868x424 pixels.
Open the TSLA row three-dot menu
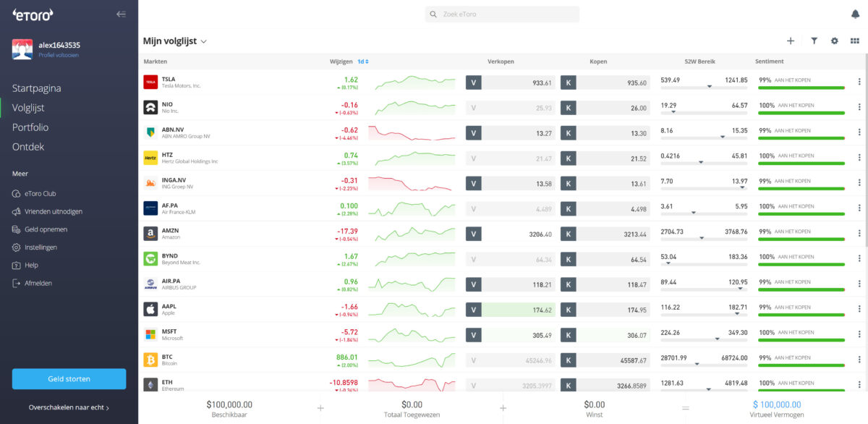pos(859,82)
